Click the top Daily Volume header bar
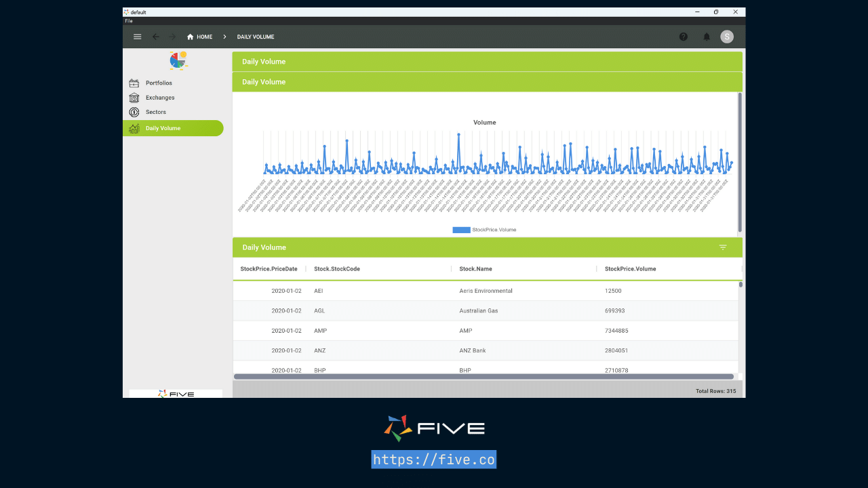 pos(488,62)
